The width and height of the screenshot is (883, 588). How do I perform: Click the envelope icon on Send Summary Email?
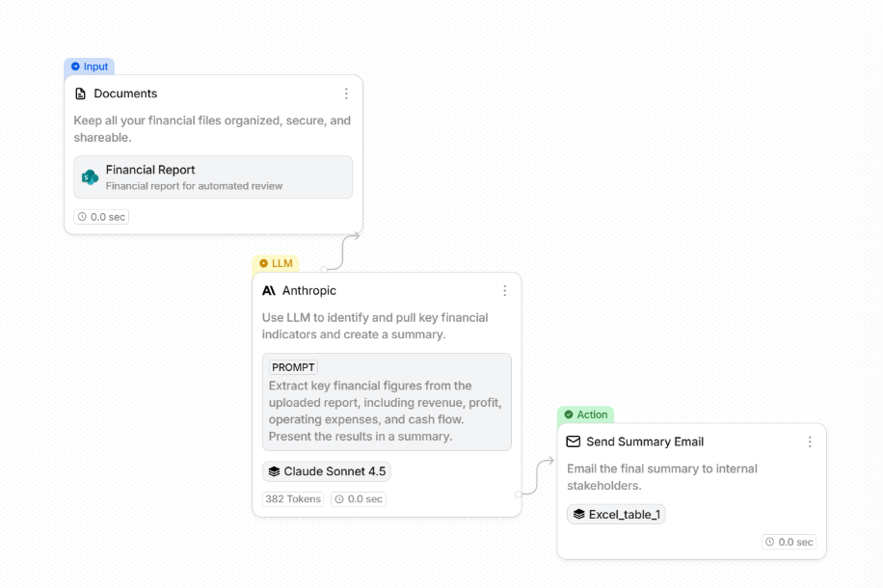click(574, 441)
